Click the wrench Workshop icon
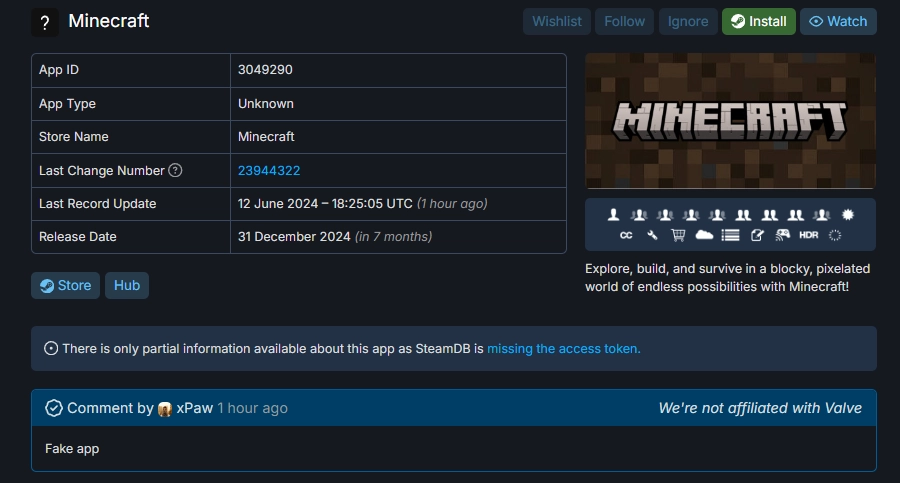This screenshot has width=900, height=483. pyautogui.click(x=652, y=235)
